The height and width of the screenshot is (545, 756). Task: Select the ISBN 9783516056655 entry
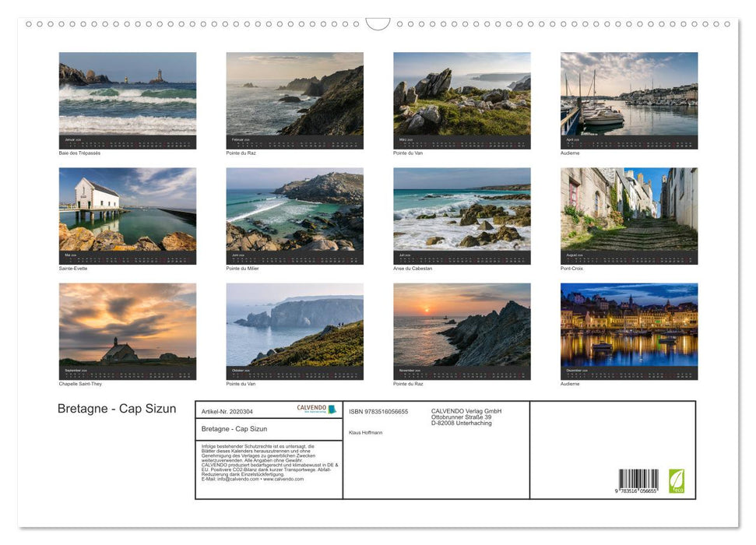click(378, 410)
